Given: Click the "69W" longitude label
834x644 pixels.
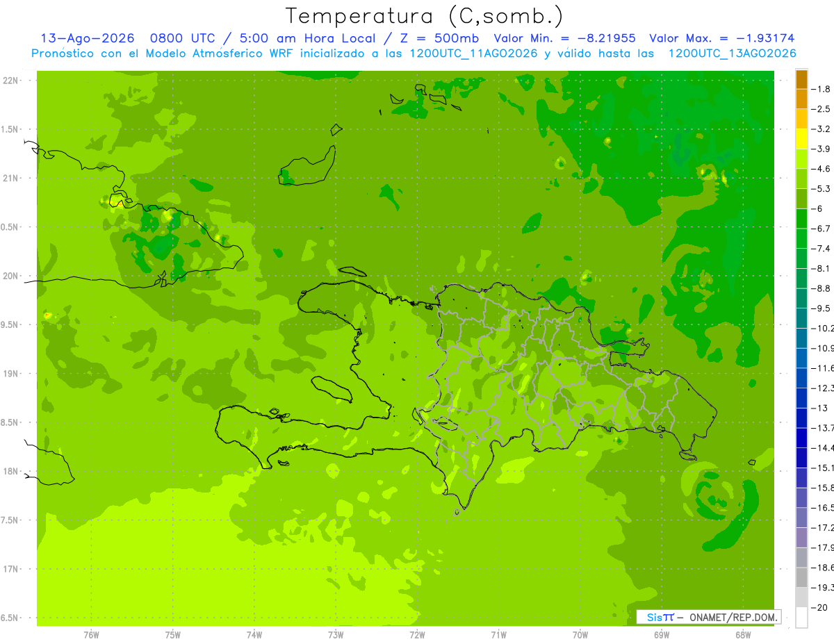Looking at the screenshot, I should [x=662, y=635].
